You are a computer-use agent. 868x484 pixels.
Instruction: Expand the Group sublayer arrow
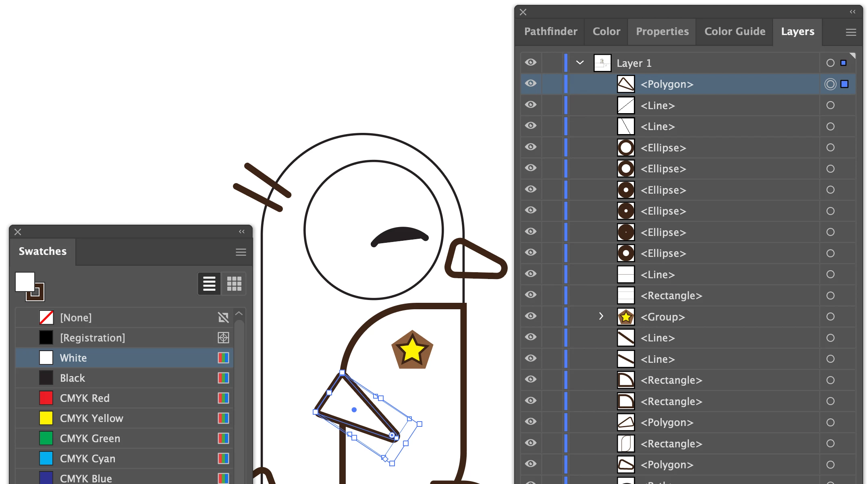pos(601,316)
